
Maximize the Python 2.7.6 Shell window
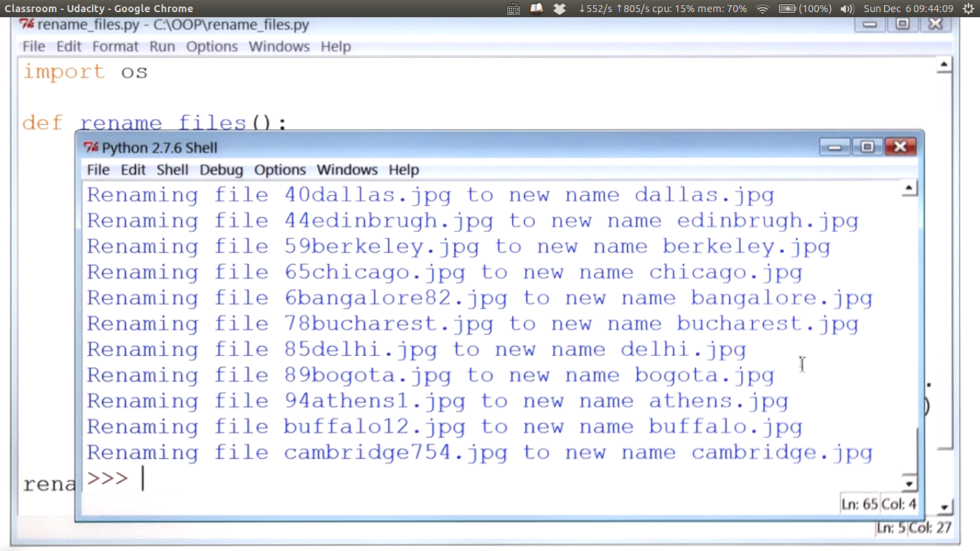pyautogui.click(x=867, y=147)
